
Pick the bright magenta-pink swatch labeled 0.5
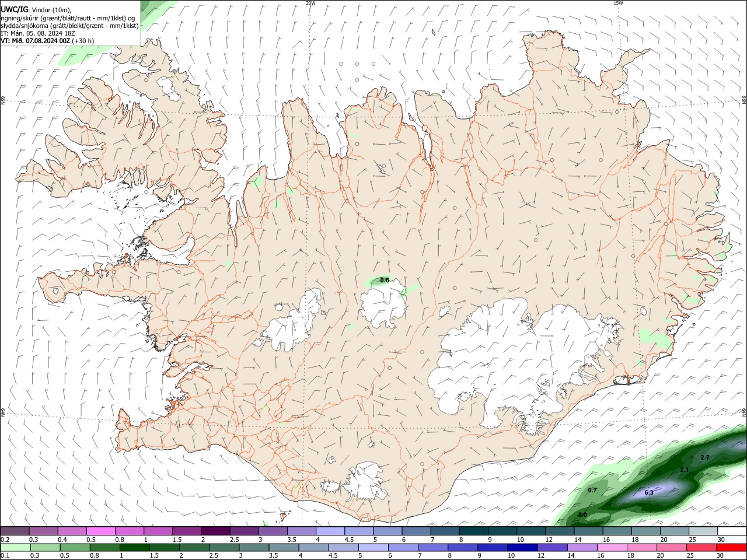point(101,531)
